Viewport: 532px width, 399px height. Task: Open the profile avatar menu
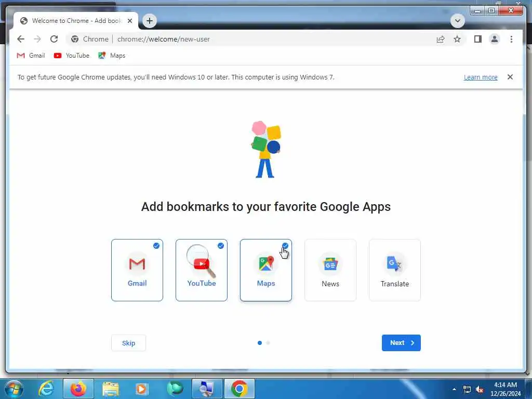pos(495,39)
